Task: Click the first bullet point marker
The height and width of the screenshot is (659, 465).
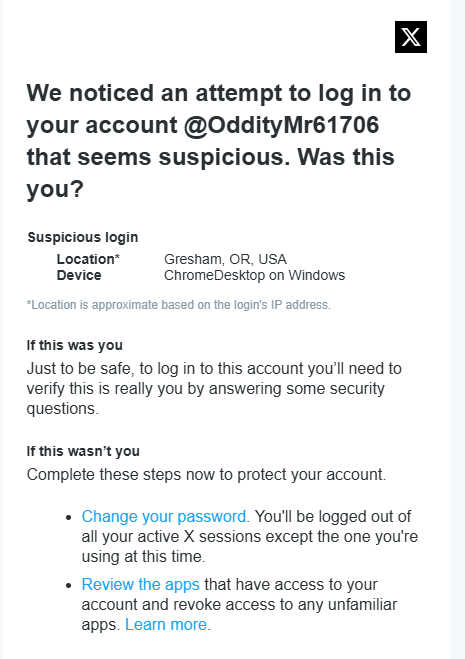Action: pos(69,517)
